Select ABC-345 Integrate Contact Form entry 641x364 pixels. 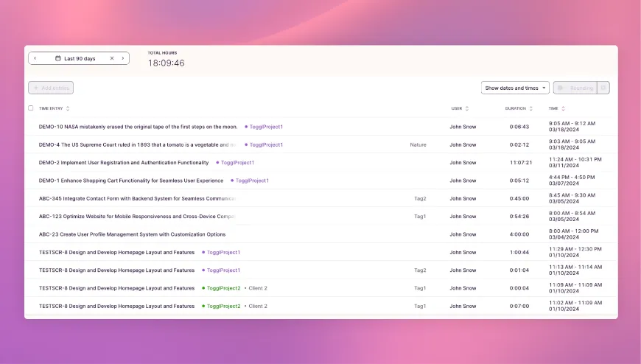[x=137, y=198]
